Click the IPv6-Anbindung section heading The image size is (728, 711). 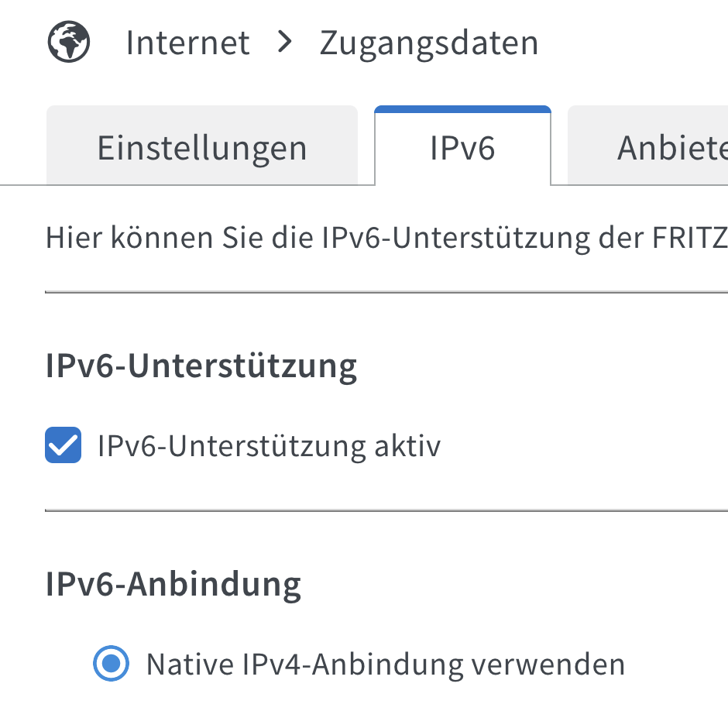tap(173, 584)
